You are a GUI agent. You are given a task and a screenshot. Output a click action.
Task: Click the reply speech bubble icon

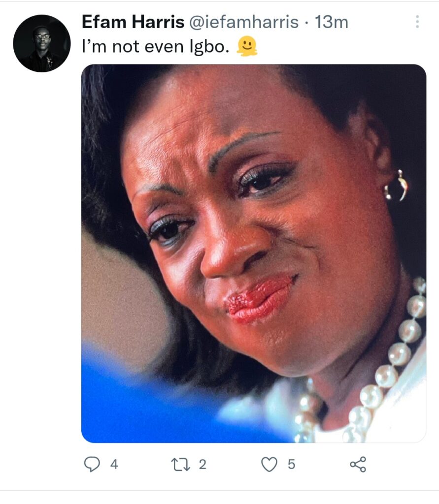pyautogui.click(x=92, y=464)
